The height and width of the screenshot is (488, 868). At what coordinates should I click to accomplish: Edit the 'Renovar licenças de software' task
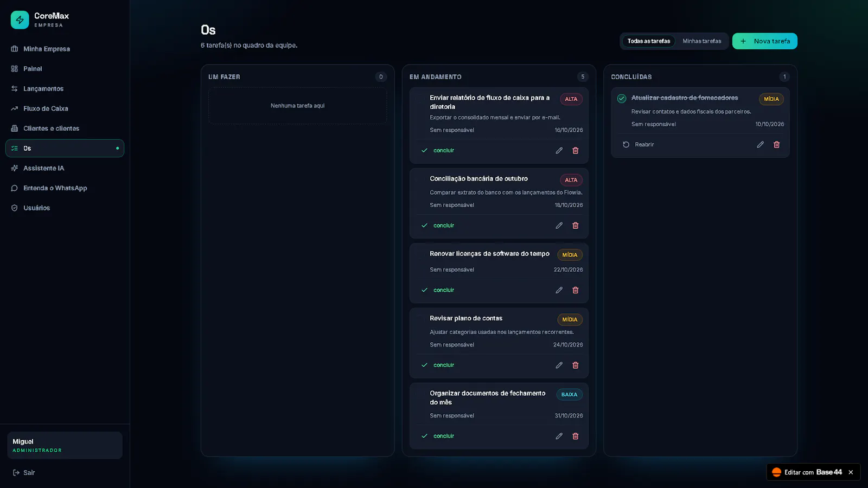coord(559,290)
